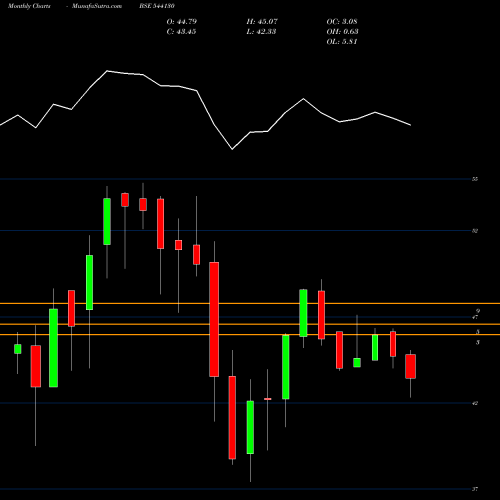Viewport: 500px width, 500px height.
Task: Click the 'BSE 544130' symbol text
Action: (x=157, y=6)
